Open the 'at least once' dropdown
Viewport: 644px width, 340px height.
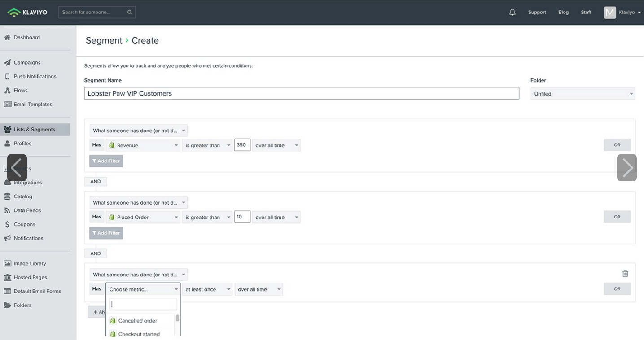(207, 289)
